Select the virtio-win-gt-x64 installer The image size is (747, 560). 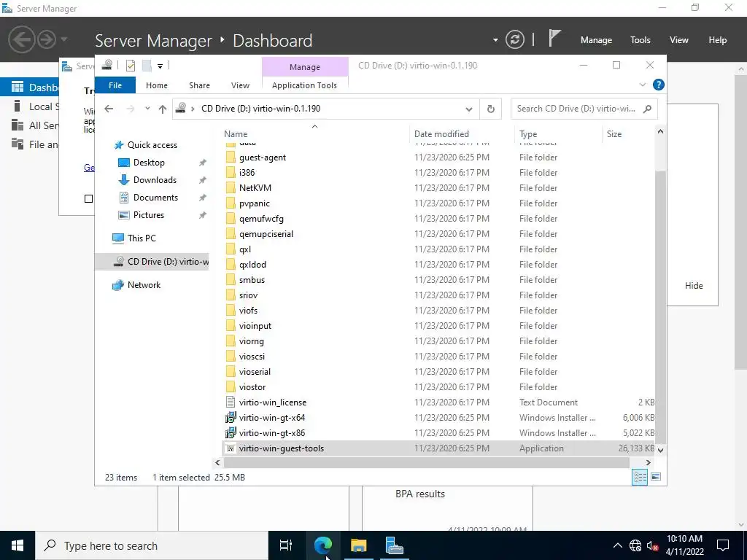click(272, 418)
